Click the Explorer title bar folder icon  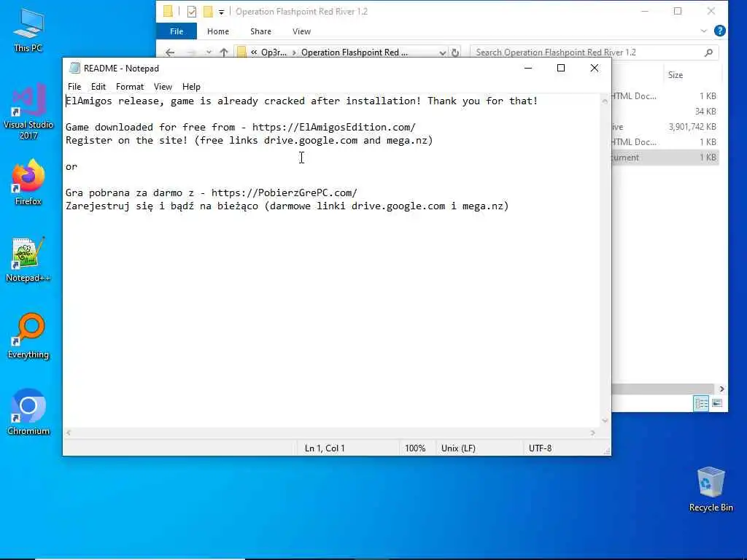click(x=168, y=12)
